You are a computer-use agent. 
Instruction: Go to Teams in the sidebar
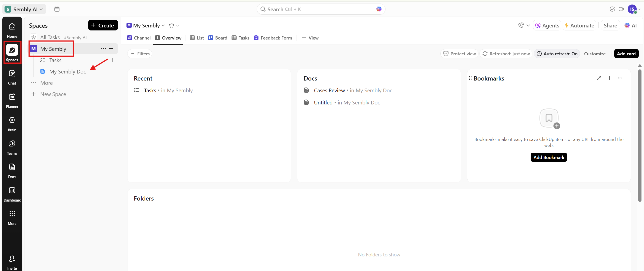12,147
